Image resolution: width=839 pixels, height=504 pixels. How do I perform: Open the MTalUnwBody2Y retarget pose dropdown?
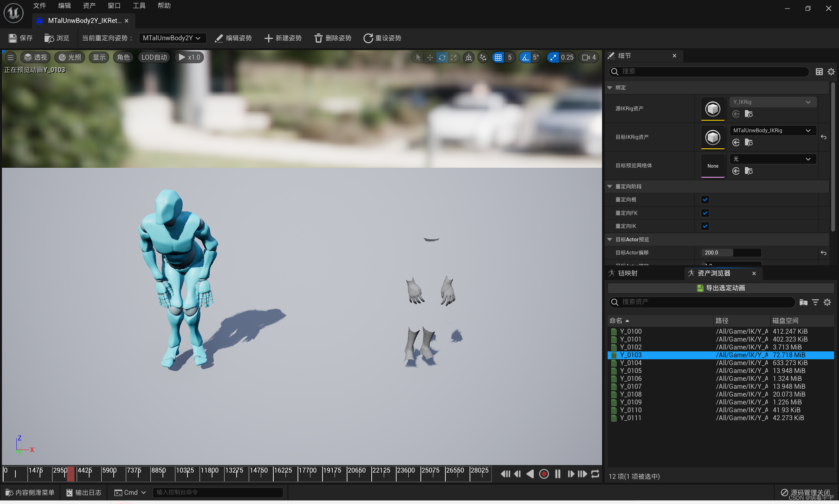(x=172, y=38)
